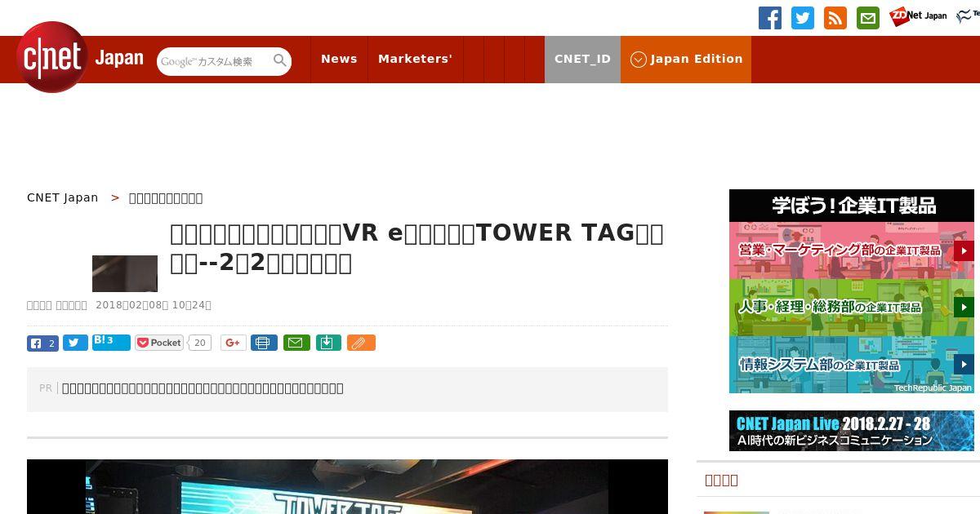Click the search magnifier icon
980x514 pixels.
coord(280,60)
